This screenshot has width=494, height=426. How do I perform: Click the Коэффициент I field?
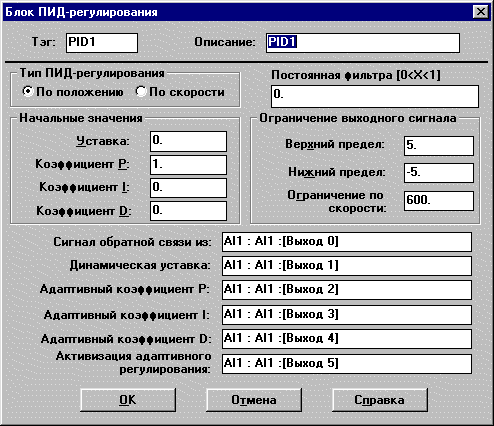tap(188, 188)
